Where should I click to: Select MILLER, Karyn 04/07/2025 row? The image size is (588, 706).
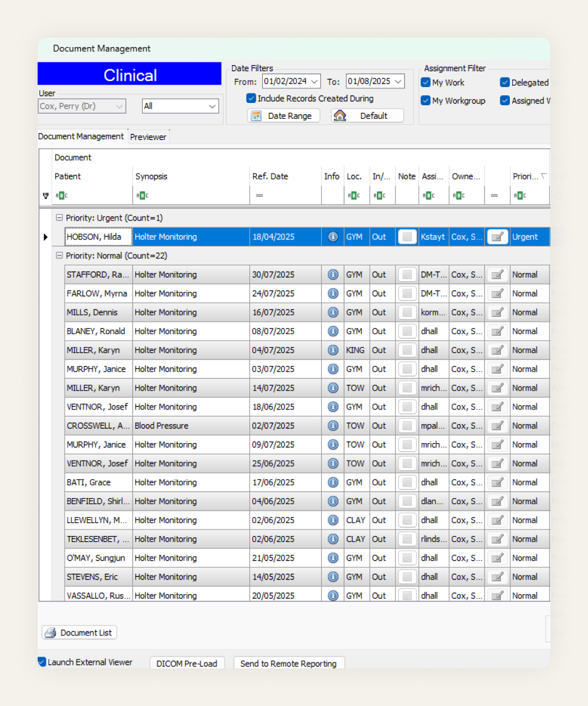[x=307, y=350]
